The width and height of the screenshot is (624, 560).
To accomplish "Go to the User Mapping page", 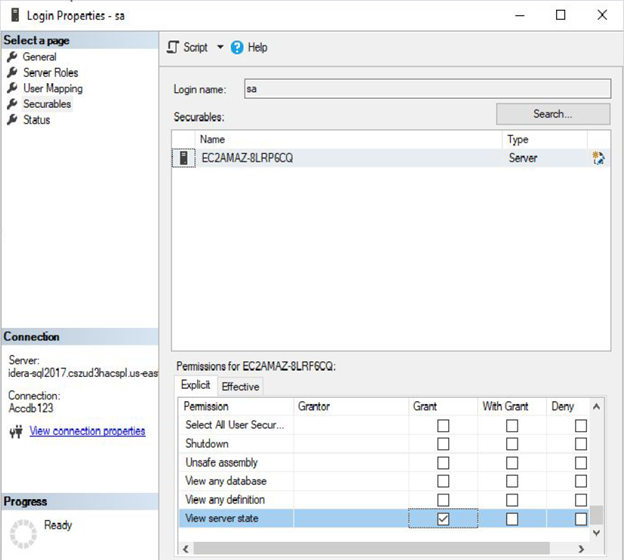I will (52, 89).
